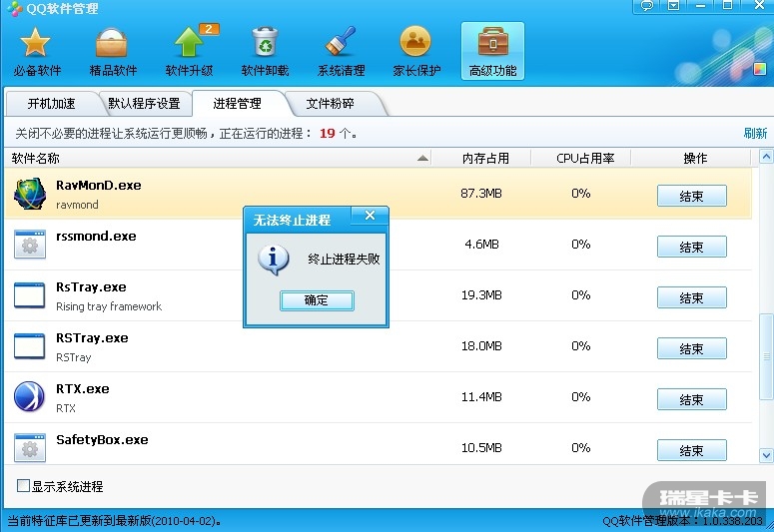Click the 刷新 refresh link
Viewport: 774px width, 532px height.
click(x=755, y=133)
